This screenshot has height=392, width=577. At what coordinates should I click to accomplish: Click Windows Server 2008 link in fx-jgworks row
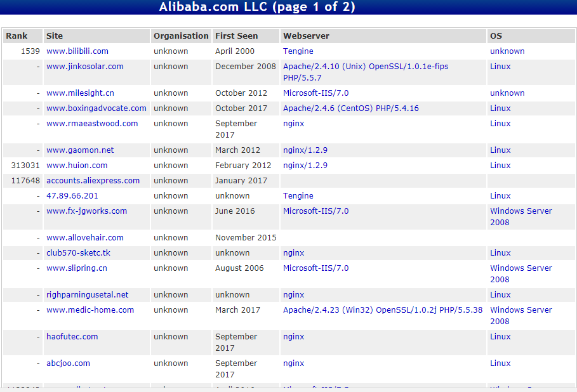click(521, 216)
